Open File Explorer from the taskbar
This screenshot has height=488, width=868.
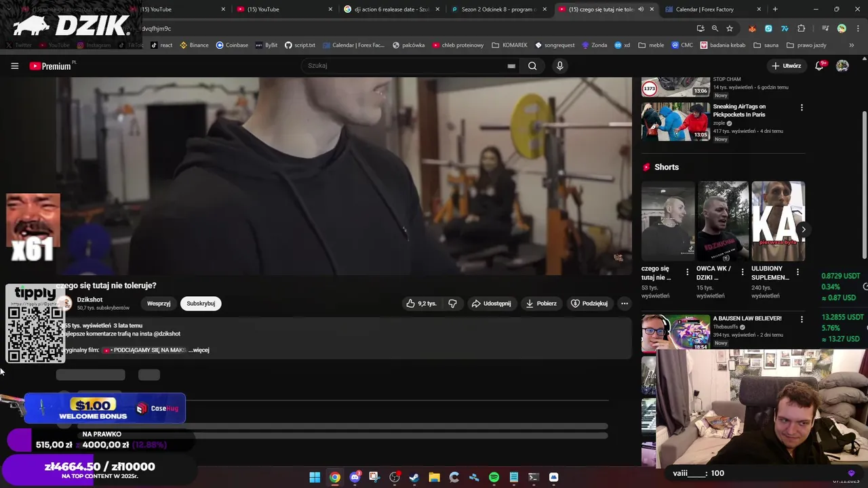tap(434, 477)
